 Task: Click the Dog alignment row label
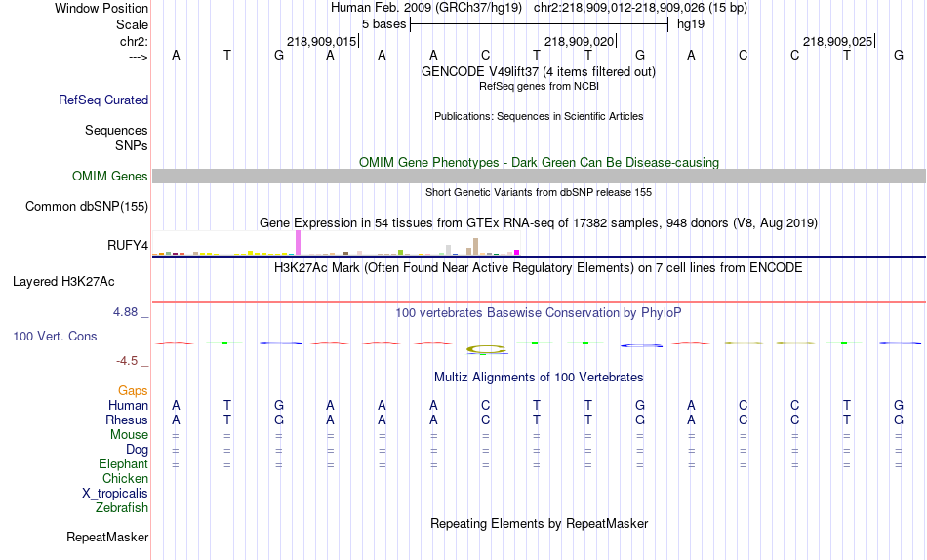[x=137, y=450]
